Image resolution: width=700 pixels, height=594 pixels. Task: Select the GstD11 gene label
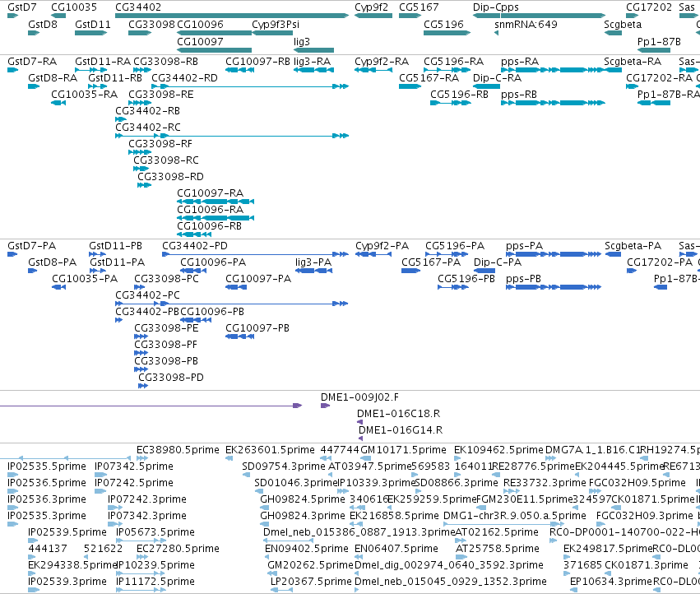point(92,24)
